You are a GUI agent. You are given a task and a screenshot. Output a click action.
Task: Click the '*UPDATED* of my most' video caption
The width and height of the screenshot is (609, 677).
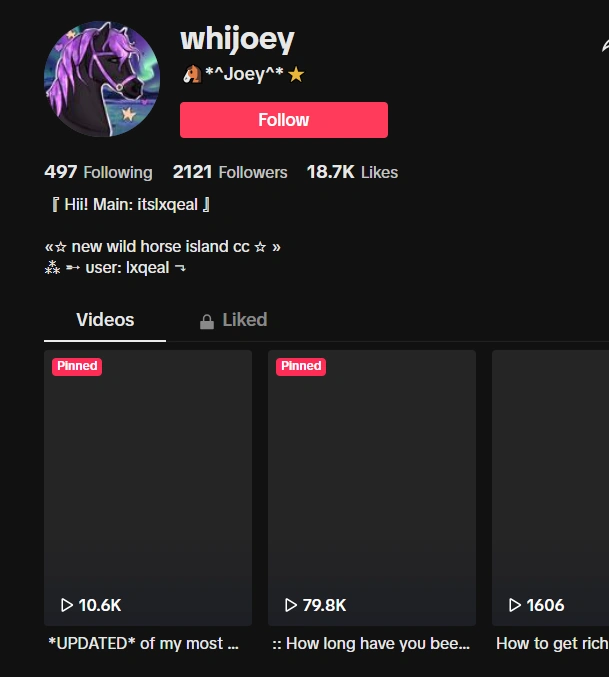point(143,643)
